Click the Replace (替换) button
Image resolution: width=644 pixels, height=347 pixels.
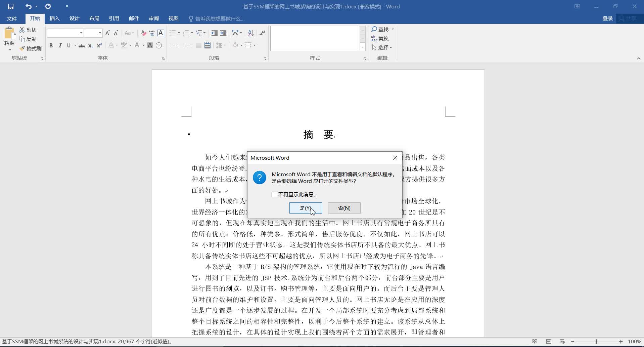click(x=380, y=38)
